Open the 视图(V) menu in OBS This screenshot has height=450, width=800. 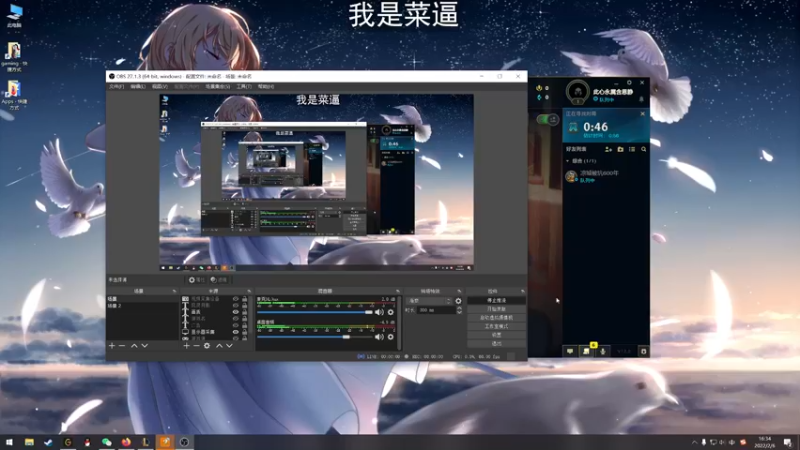pos(160,87)
